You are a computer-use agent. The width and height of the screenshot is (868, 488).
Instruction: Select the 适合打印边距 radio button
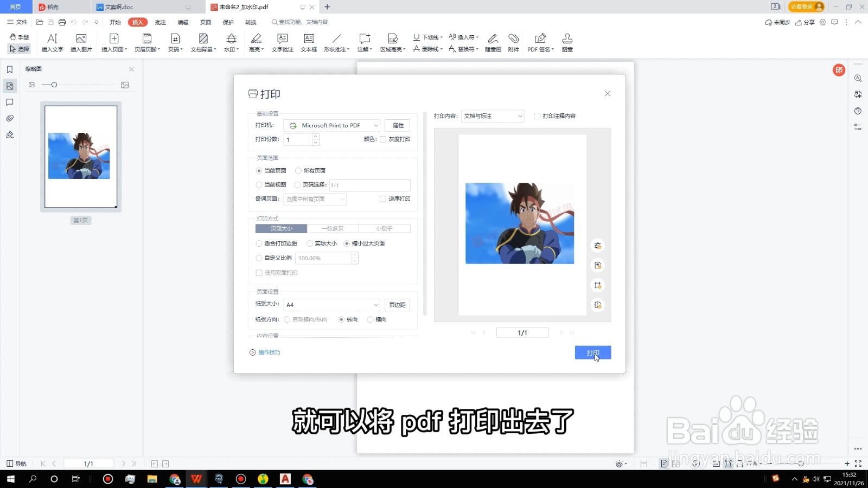click(x=259, y=243)
